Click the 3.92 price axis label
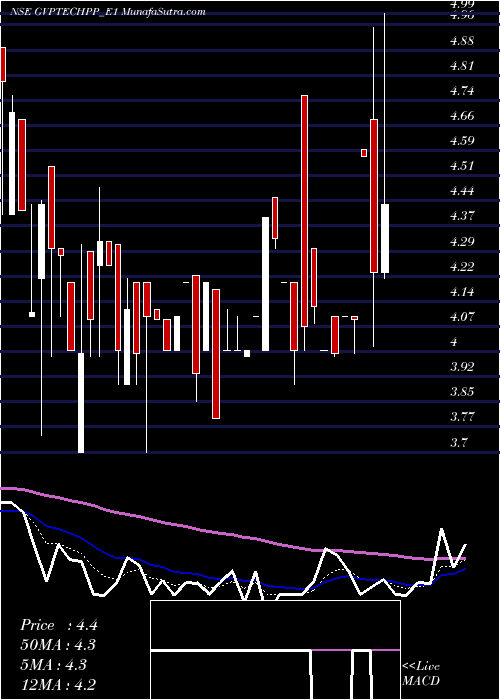Viewport: 500px width, 700px height. (461, 367)
